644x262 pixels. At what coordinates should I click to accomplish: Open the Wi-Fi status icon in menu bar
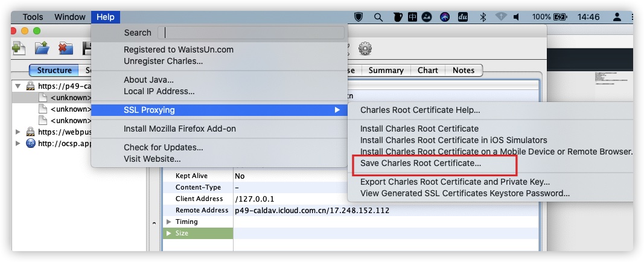coord(501,18)
